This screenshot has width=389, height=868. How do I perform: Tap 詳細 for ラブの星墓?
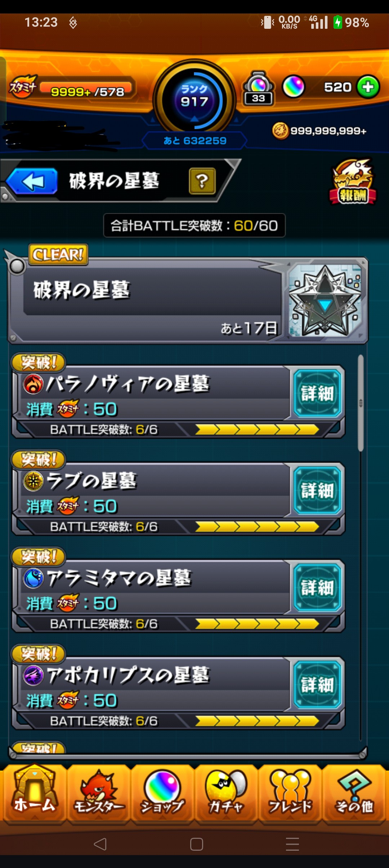point(317,490)
